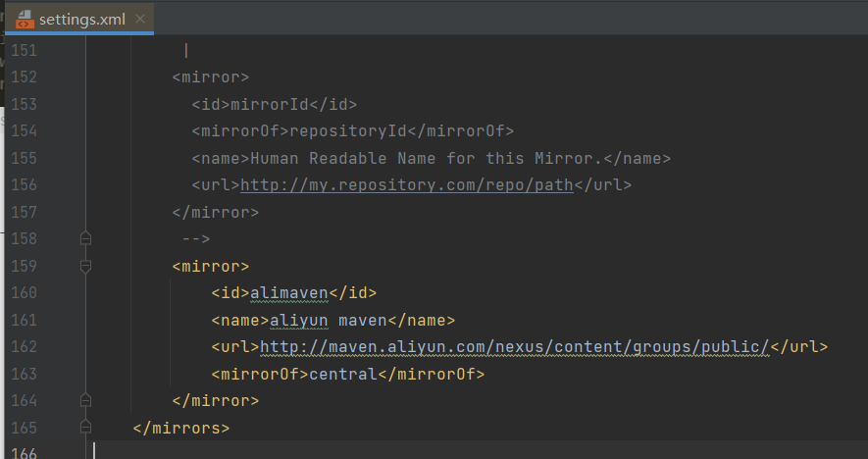Toggle the fold marker at line 165
Viewport: 868px width, 459px height.
pyautogui.click(x=85, y=427)
